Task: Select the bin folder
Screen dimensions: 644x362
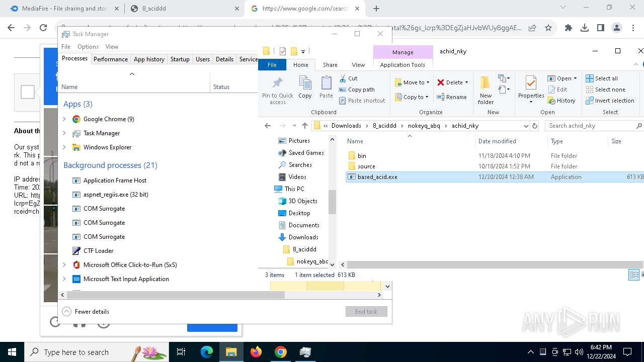Action: tap(362, 156)
